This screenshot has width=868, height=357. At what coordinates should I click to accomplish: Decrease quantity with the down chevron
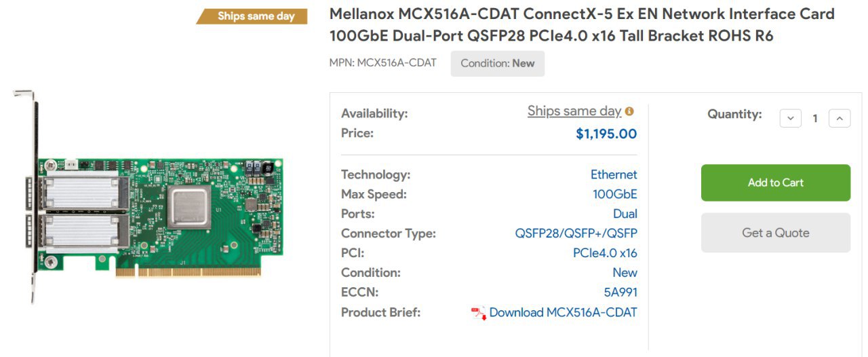pos(790,118)
